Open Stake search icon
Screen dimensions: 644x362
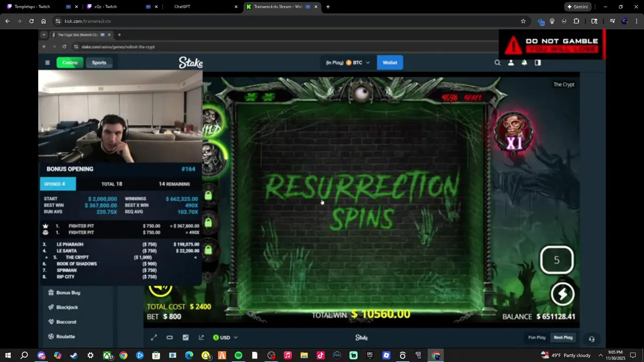498,63
